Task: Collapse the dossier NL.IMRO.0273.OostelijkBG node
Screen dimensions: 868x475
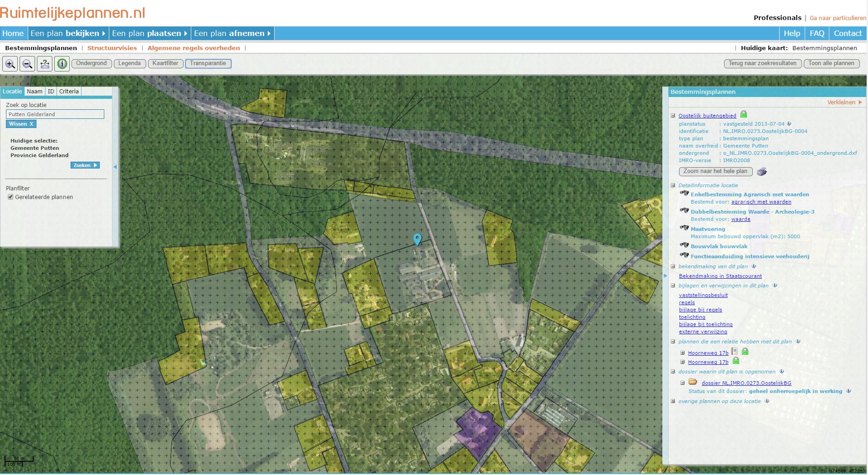Action: (682, 383)
